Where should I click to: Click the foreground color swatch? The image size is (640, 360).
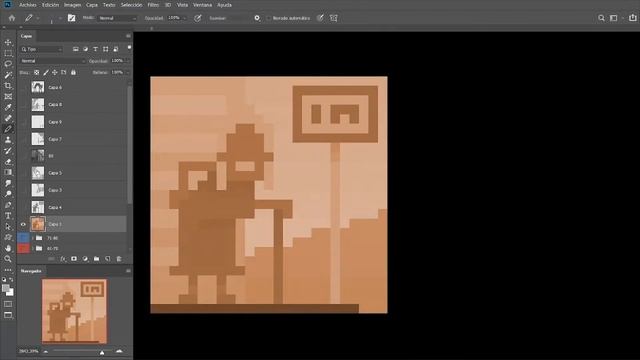pos(6,289)
